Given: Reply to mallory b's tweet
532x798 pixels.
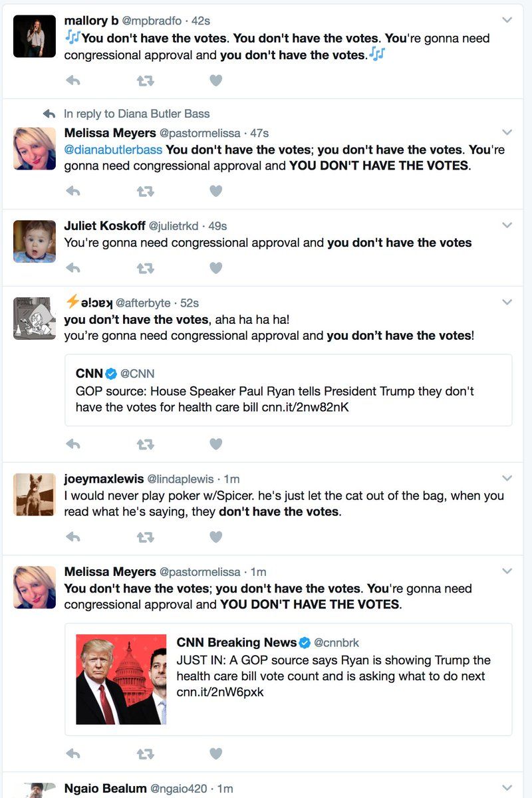Looking at the screenshot, I should click(73, 80).
